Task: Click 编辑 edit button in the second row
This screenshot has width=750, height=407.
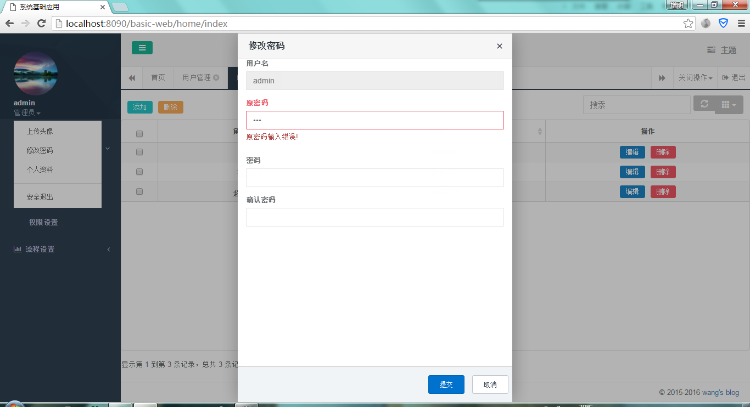Action: [x=632, y=172]
